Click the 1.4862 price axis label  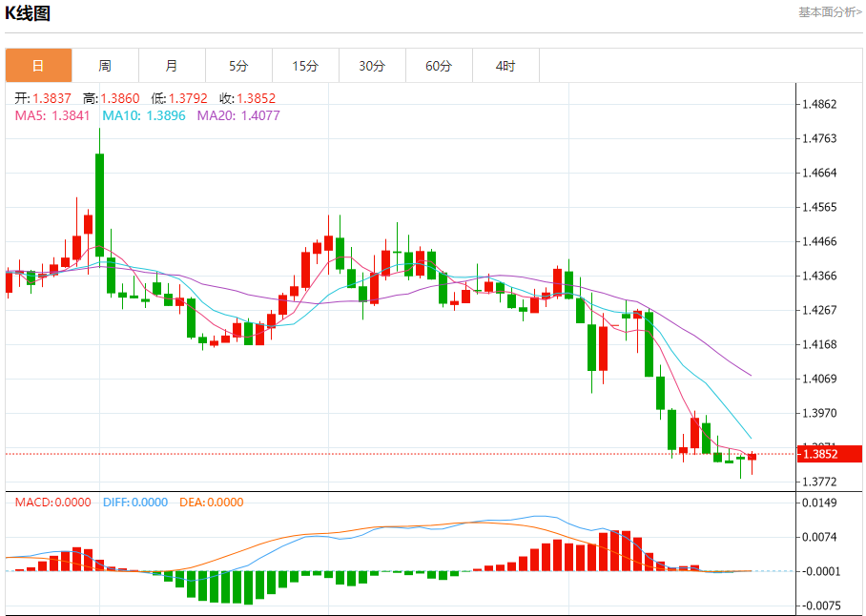pos(819,104)
